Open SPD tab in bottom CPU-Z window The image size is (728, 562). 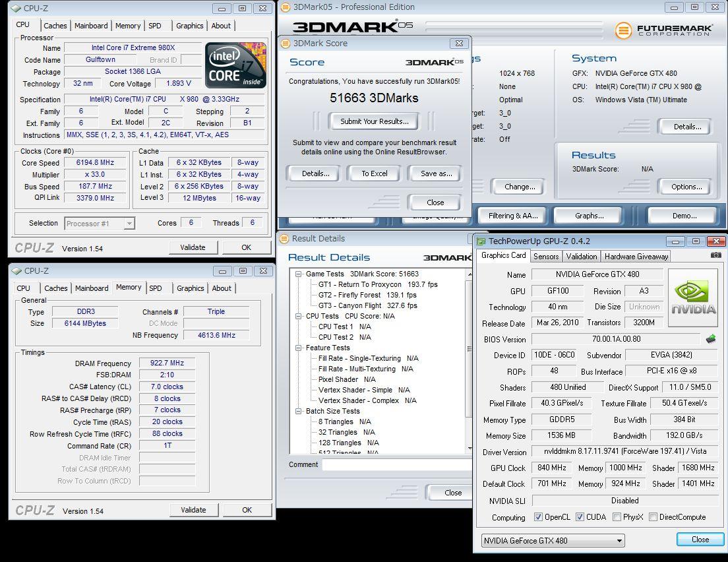point(156,288)
